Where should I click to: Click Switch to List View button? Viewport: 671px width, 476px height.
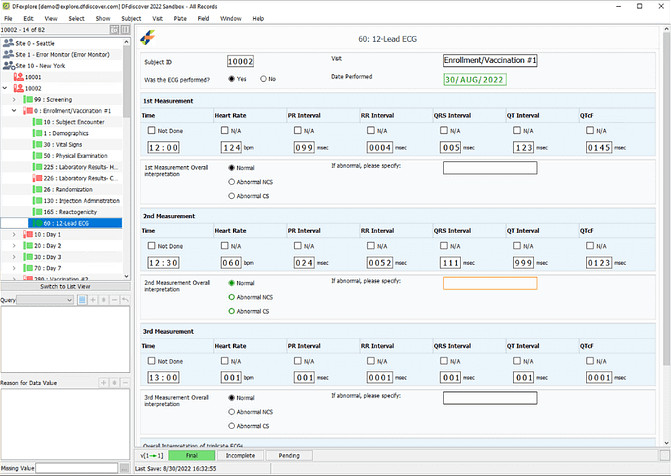click(65, 286)
